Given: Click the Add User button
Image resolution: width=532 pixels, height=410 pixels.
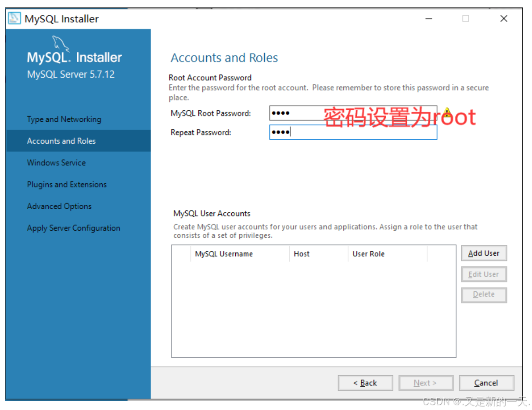Looking at the screenshot, I should pos(484,253).
